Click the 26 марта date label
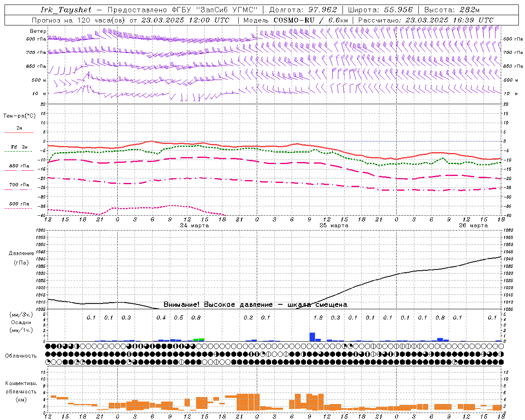 tap(473, 226)
